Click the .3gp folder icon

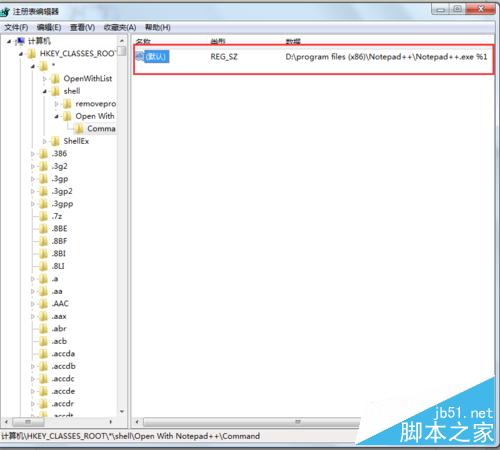(x=43, y=179)
